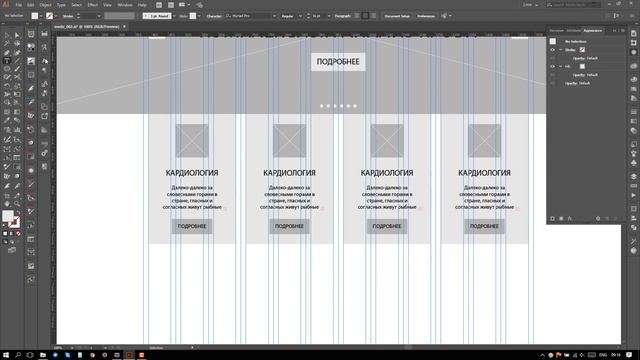The width and height of the screenshot is (640, 360).
Task: Select the Magic Wand tool
Action: [x=7, y=44]
